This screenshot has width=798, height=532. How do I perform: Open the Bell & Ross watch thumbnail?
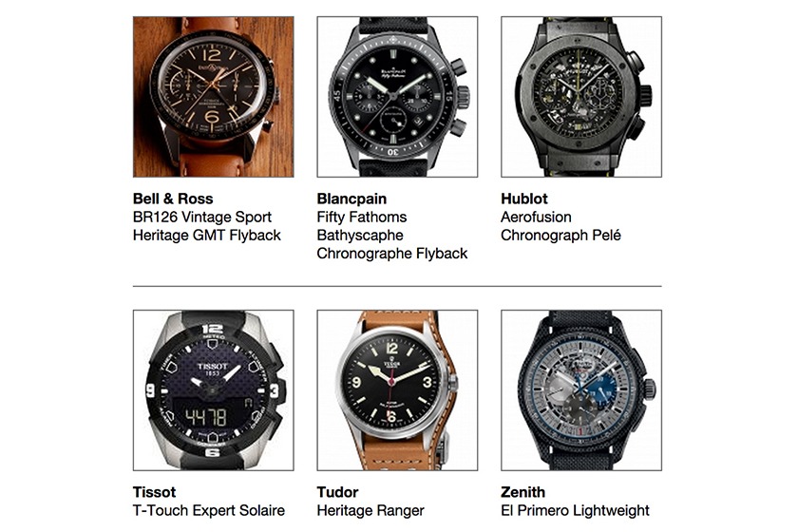pos(213,97)
